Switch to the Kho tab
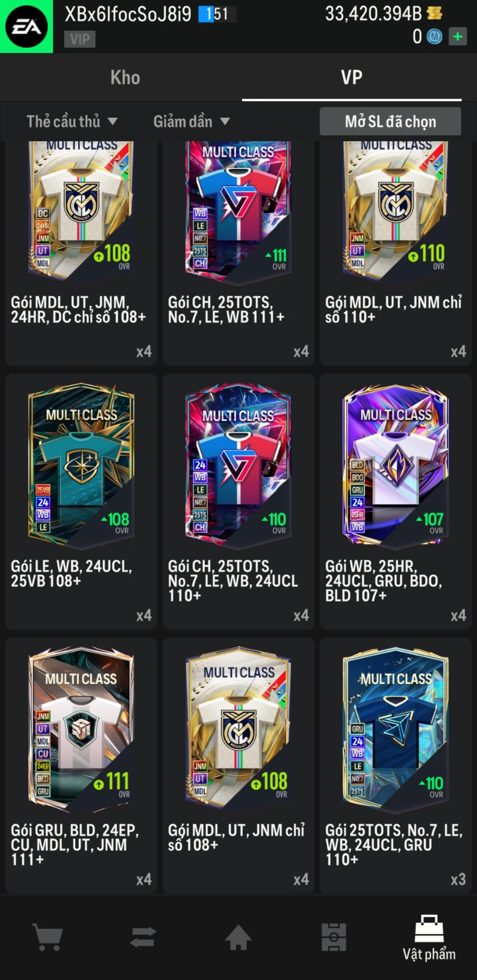The image size is (477, 980). (x=125, y=77)
